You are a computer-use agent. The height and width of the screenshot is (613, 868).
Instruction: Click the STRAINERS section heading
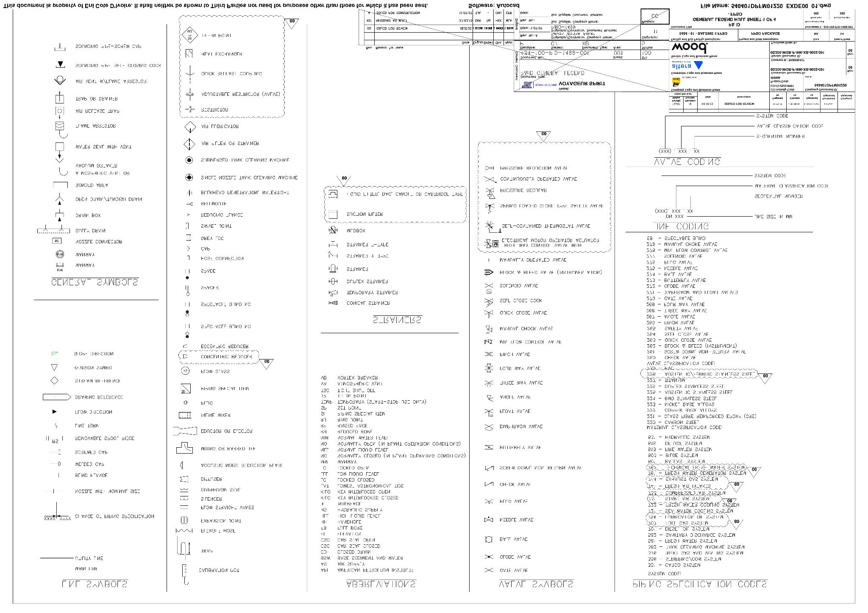pos(397,320)
